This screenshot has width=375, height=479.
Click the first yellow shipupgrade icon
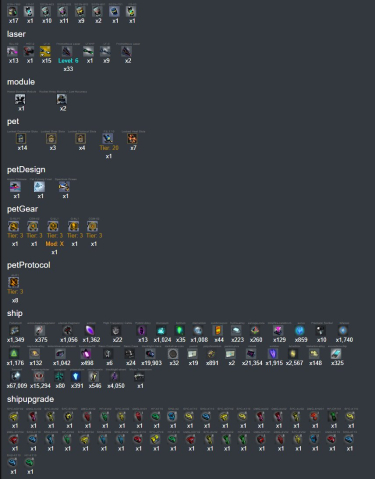[14, 416]
